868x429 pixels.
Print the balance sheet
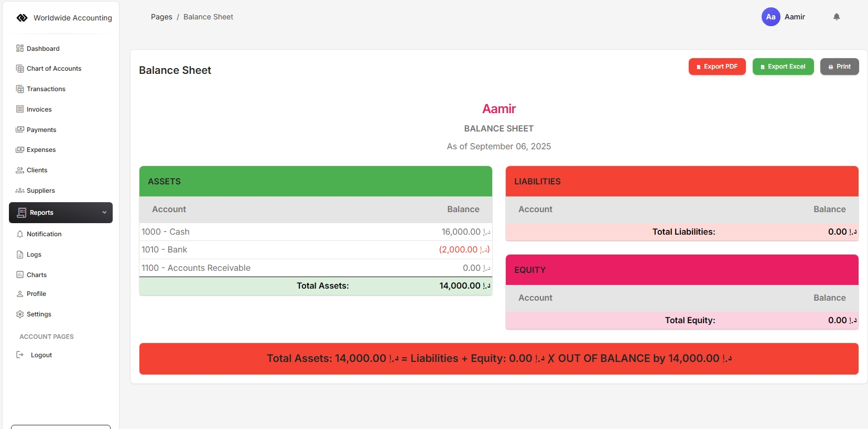839,67
